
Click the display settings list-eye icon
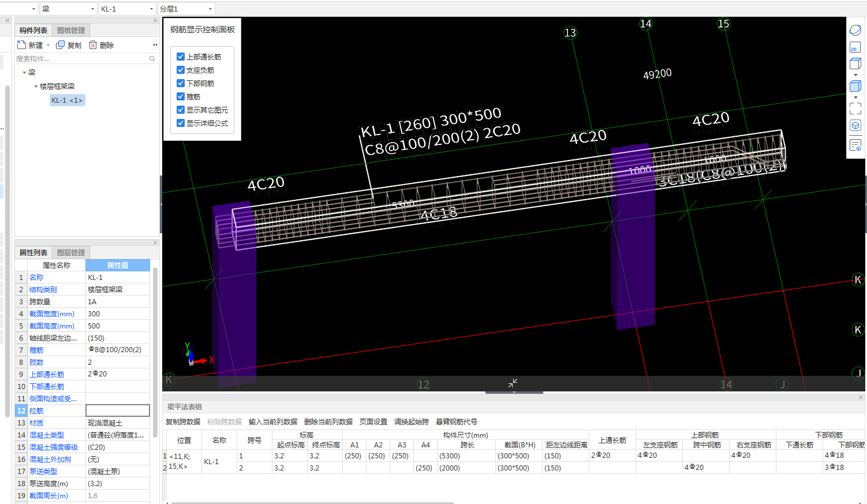pyautogui.click(x=855, y=145)
